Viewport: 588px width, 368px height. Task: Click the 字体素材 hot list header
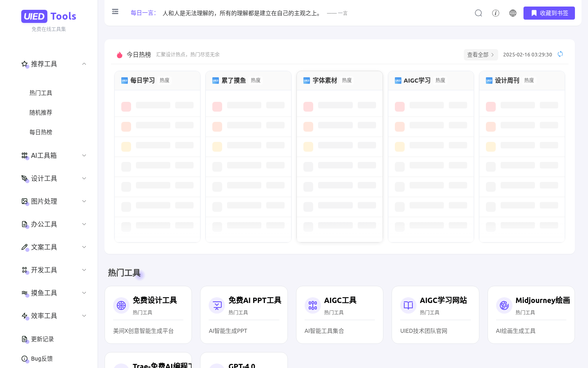coord(325,81)
